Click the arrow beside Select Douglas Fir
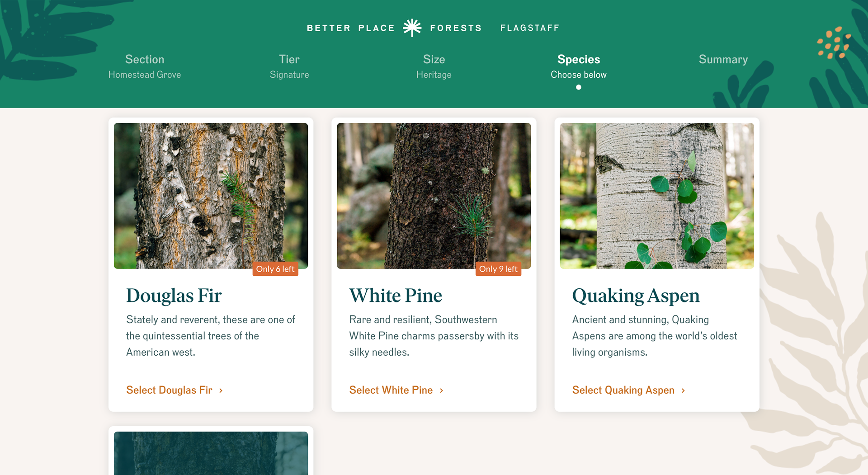This screenshot has width=868, height=475. coord(221,390)
